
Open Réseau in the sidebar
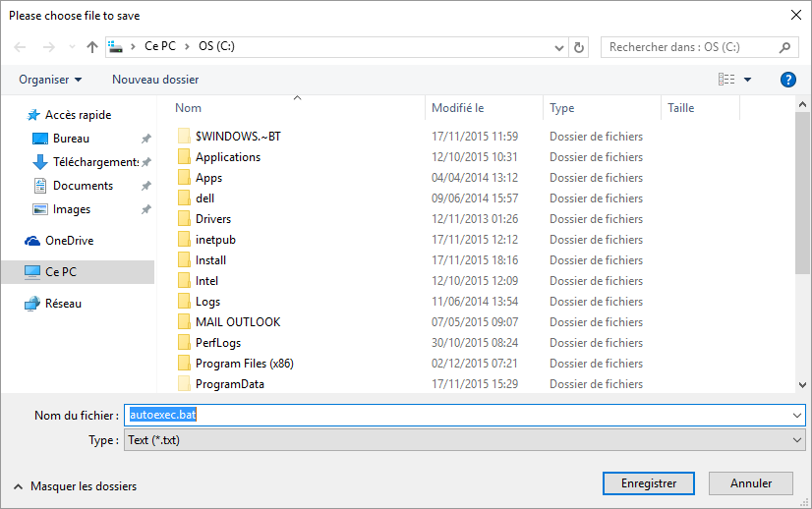(63, 304)
